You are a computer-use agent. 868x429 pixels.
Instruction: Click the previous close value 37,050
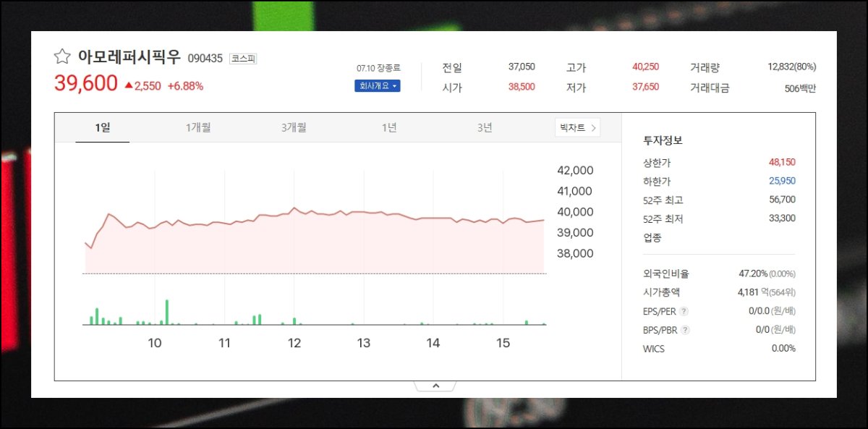(x=522, y=67)
